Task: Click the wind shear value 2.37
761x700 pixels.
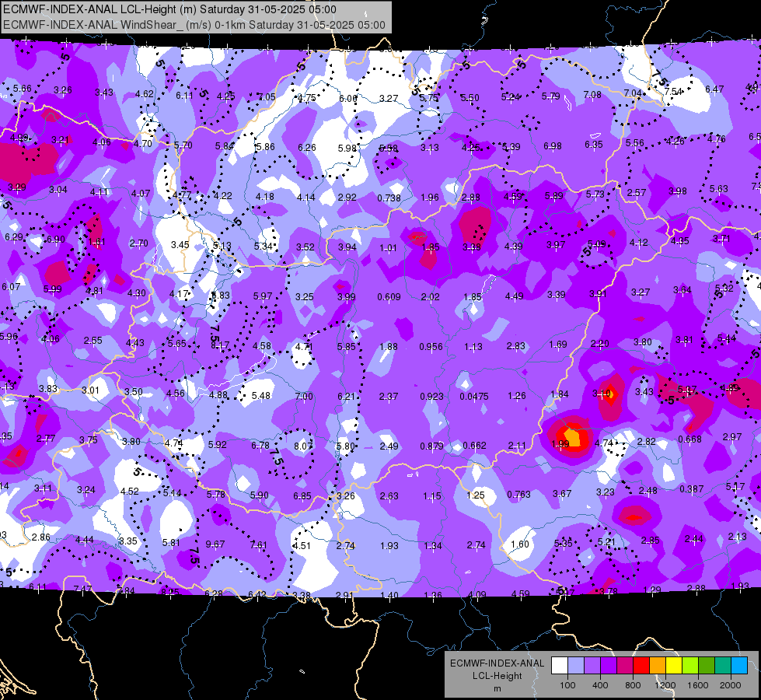Action: pos(388,397)
